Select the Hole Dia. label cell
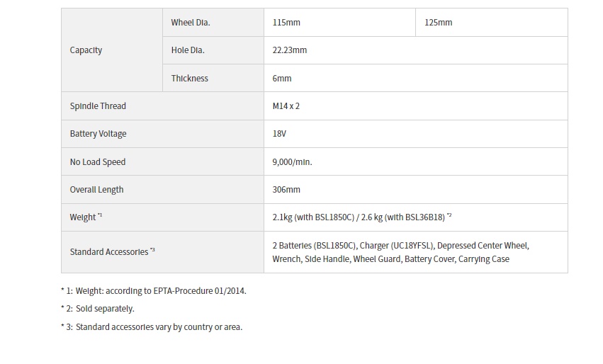 [213, 50]
